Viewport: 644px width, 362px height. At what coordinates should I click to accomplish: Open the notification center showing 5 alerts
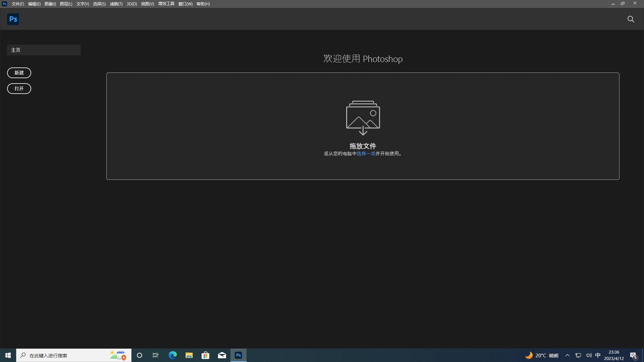[634, 355]
